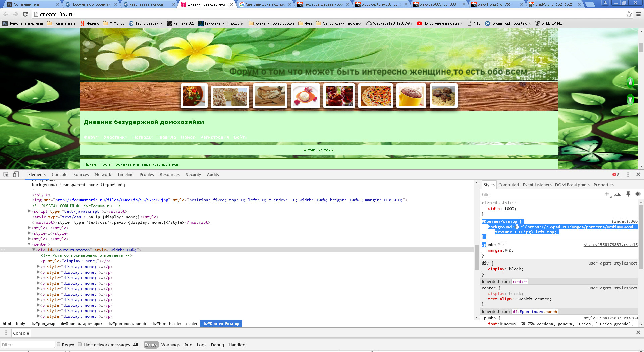Open console drawer three-dot menu

pos(6,333)
